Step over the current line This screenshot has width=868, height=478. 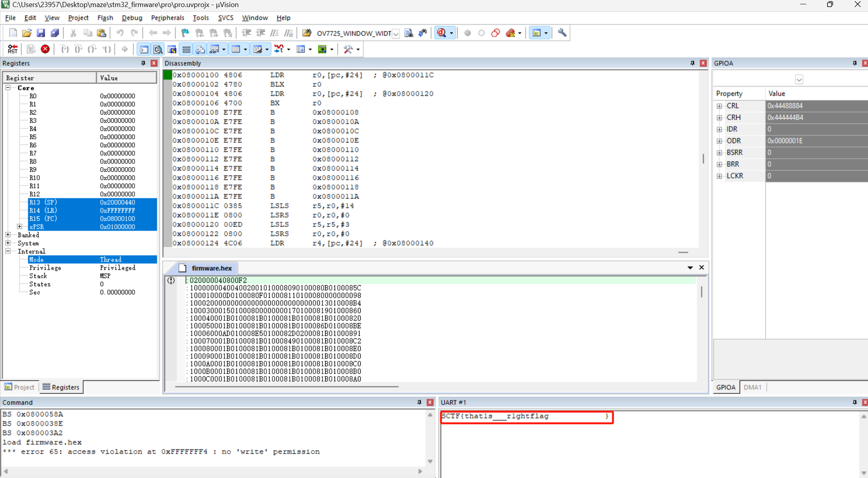coord(78,49)
